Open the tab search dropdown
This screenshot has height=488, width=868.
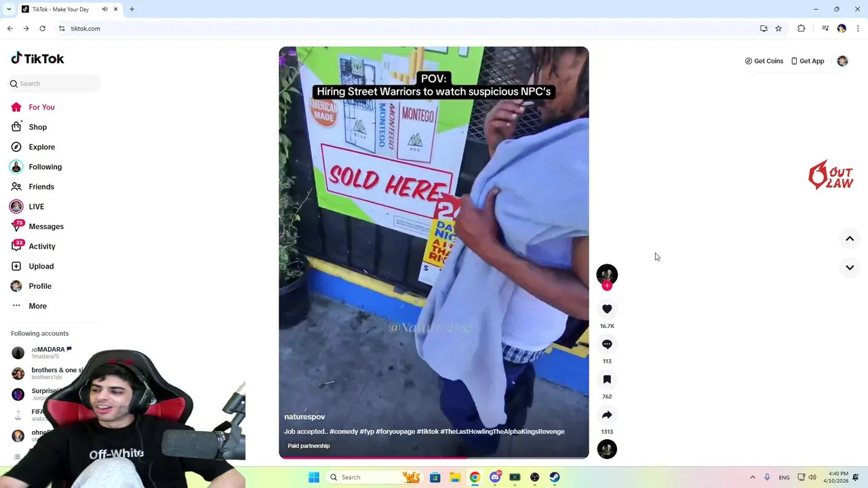pyautogui.click(x=8, y=9)
